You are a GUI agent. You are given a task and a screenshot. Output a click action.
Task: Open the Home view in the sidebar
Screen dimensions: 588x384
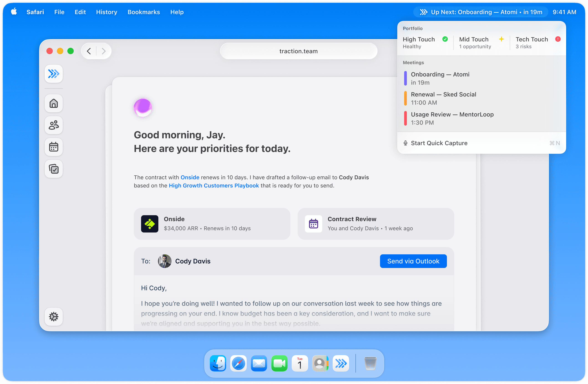point(54,104)
